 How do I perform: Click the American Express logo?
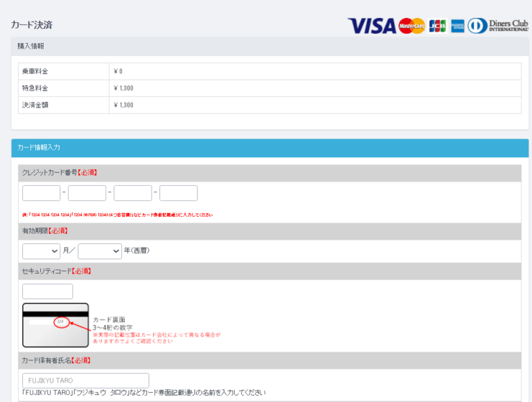(x=457, y=26)
